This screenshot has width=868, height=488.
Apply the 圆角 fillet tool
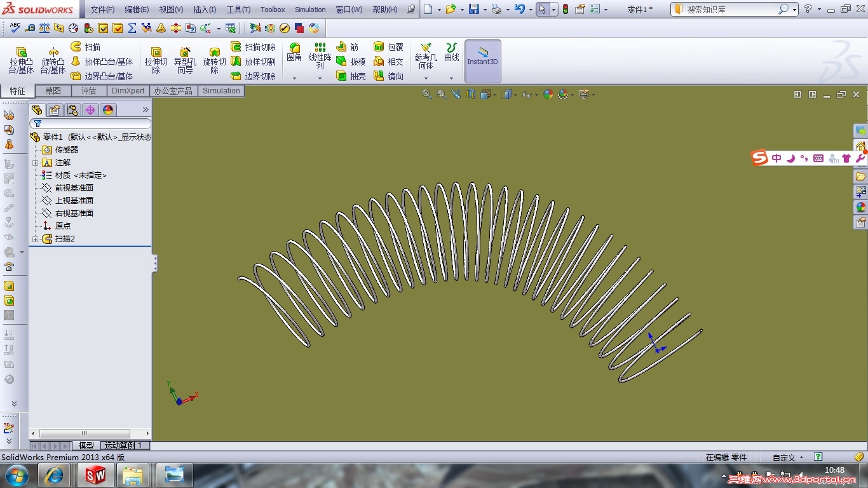coord(294,52)
